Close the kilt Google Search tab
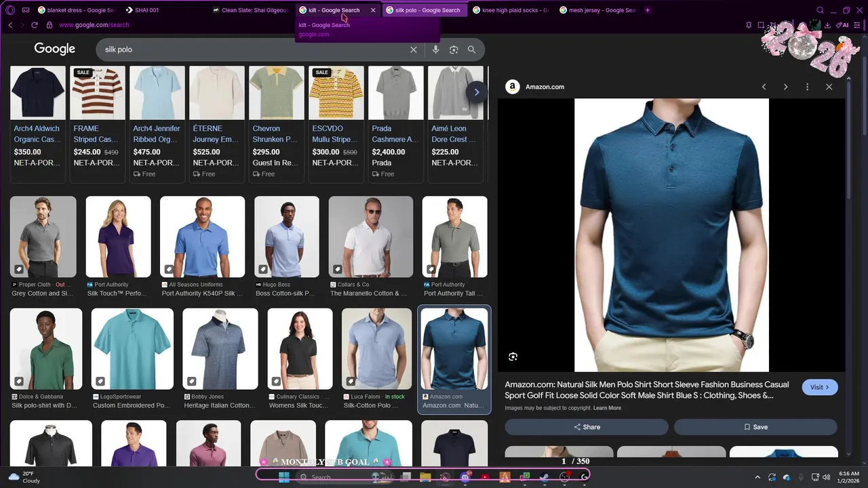The image size is (868, 488). click(373, 10)
